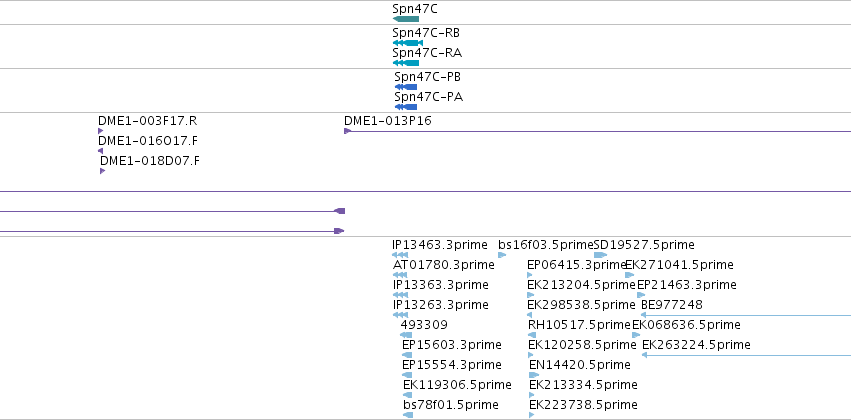851x420 pixels.
Task: Click the EP15554.3prime arrow glyph
Action: click(407, 375)
